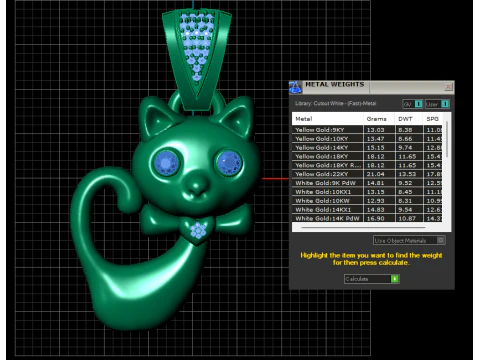Click the metal list vertical scrollbar
The image size is (480, 360).
click(447, 140)
